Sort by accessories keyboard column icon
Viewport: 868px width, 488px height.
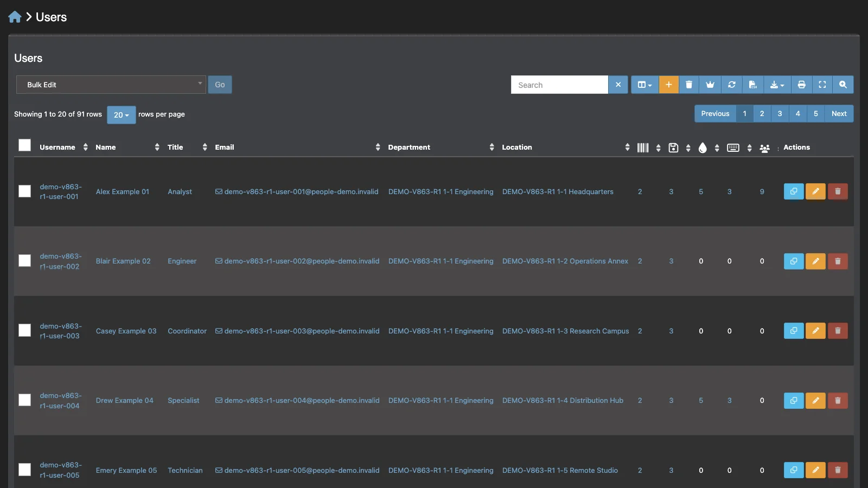coord(733,147)
